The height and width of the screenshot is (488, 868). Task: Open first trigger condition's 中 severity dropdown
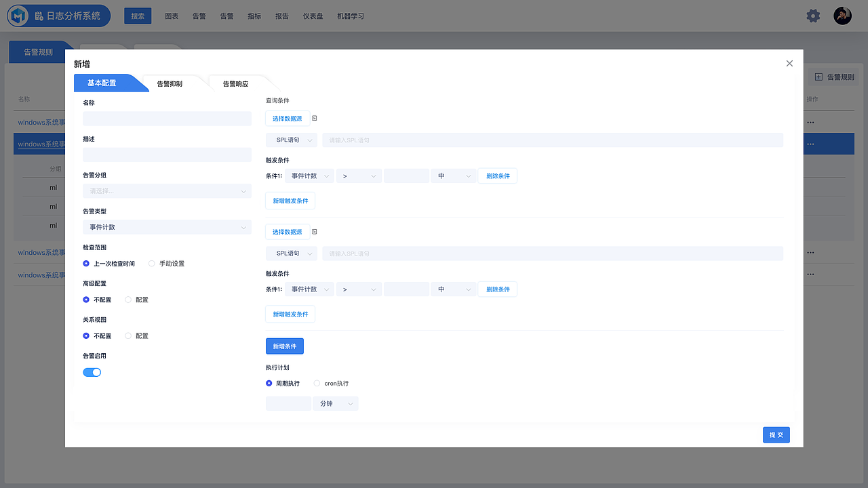(x=454, y=176)
